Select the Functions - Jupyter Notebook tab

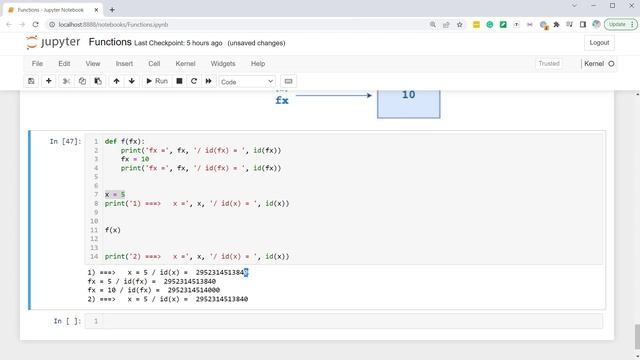click(51, 10)
